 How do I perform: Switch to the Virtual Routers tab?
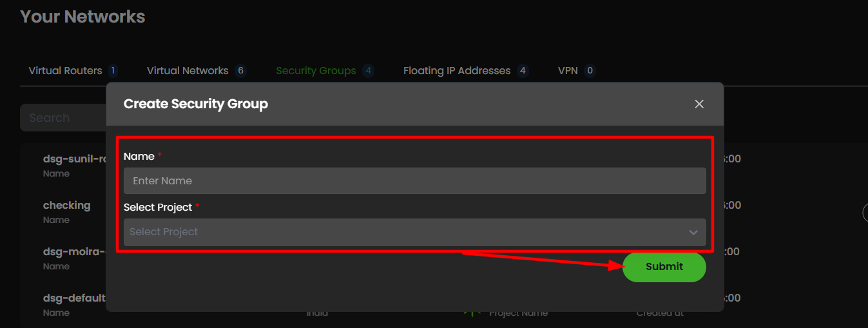(65, 71)
